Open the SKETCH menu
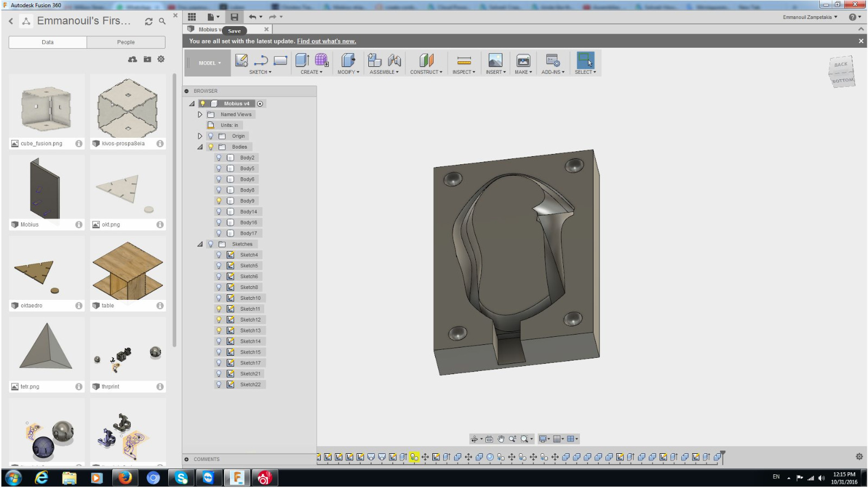868x488 pixels. tap(260, 72)
